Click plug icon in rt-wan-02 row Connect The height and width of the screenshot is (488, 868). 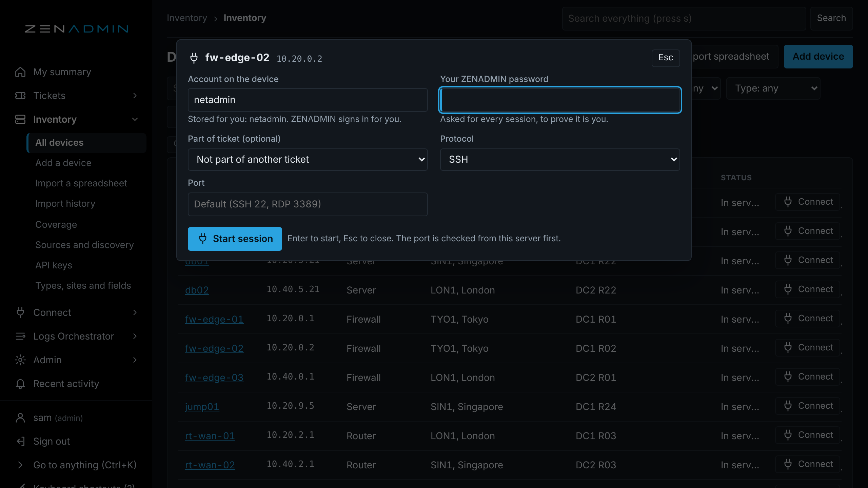(x=788, y=464)
